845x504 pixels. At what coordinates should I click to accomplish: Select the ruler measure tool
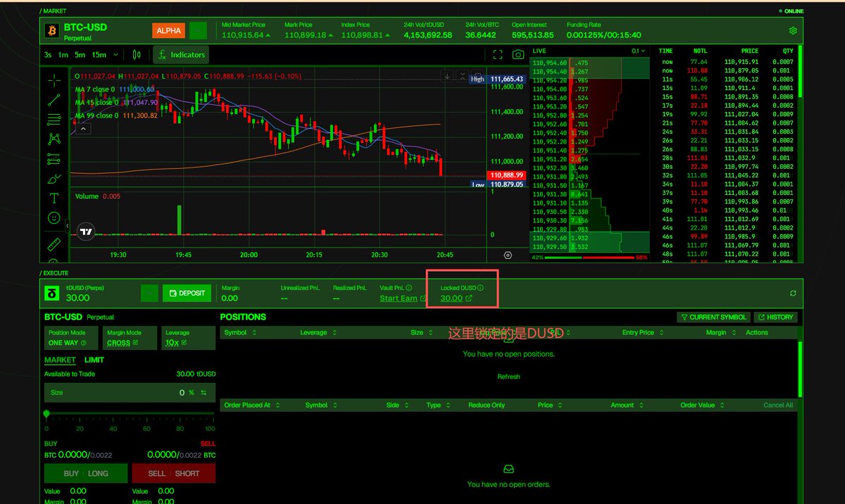click(54, 245)
